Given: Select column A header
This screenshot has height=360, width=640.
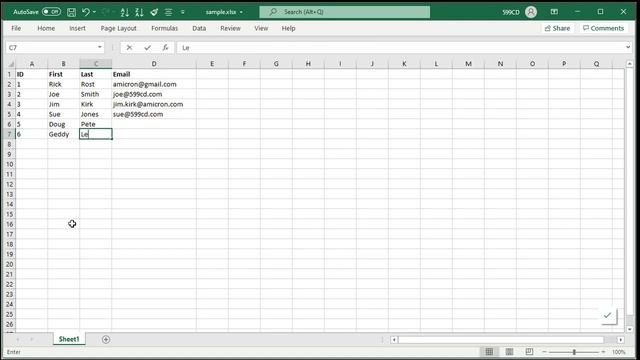Looking at the screenshot, I should [31, 64].
